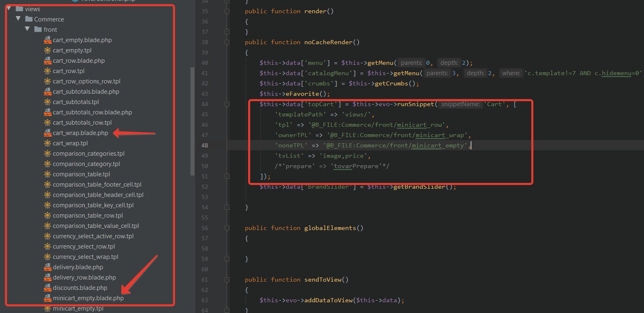Collapse the Commerce folder arrow
This screenshot has width=644, height=313.
[18, 19]
